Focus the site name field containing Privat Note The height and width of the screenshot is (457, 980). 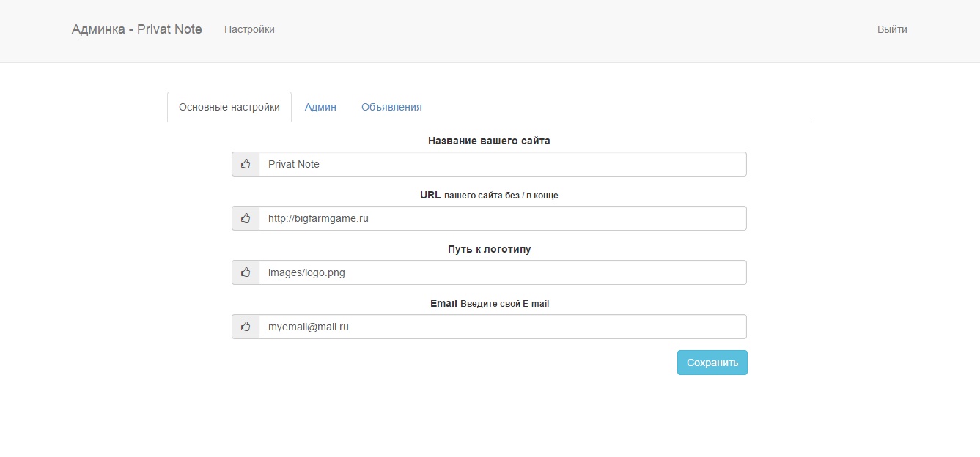(502, 164)
